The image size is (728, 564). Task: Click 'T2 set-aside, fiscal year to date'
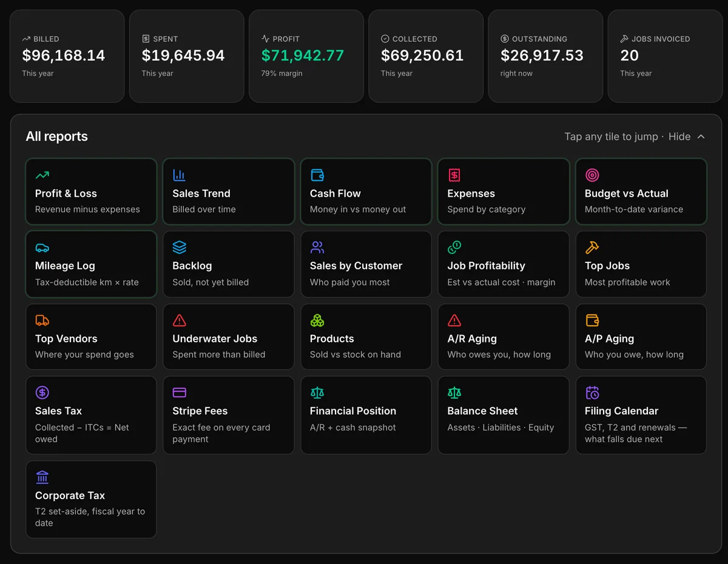pos(90,517)
